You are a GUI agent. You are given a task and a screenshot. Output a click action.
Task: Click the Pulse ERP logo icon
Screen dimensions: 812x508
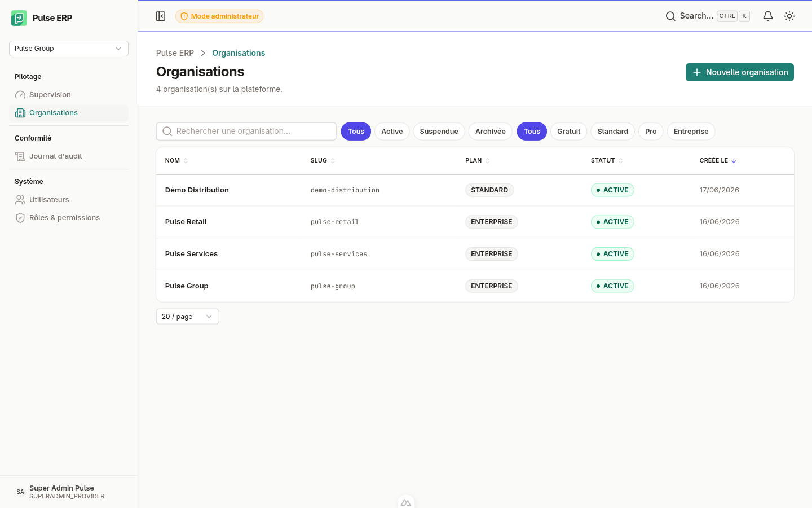[x=19, y=18]
